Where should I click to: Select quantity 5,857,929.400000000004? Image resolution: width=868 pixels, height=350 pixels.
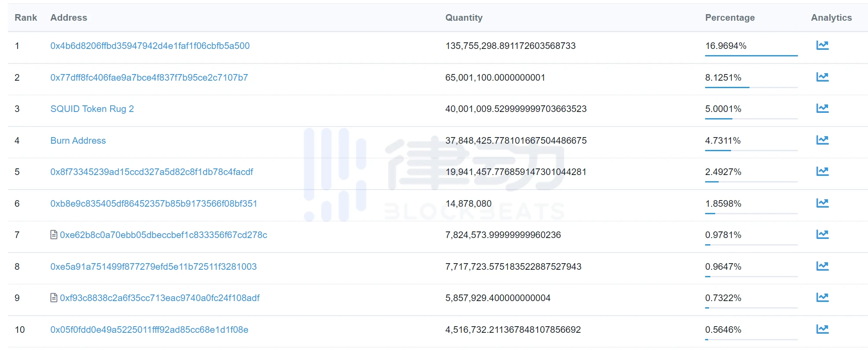point(498,298)
